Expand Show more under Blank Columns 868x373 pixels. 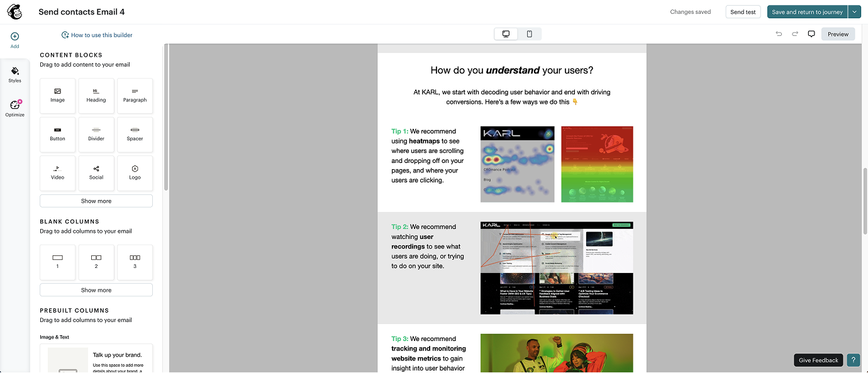[x=96, y=289]
